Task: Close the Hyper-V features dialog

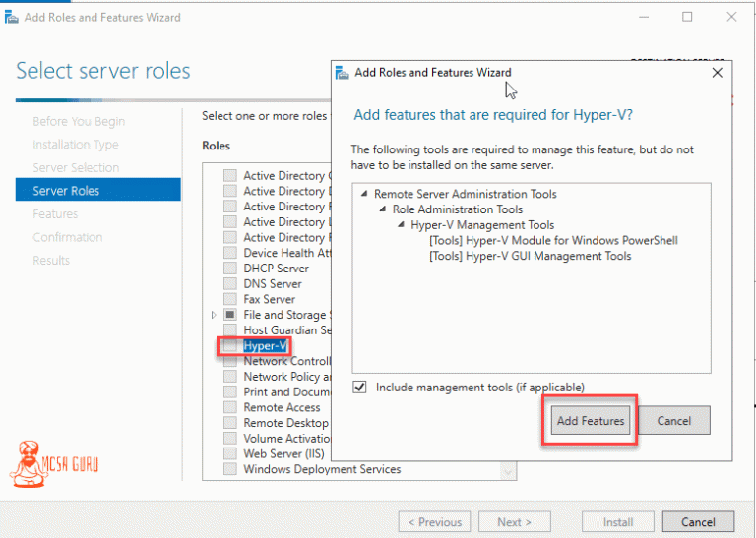Action: click(717, 72)
